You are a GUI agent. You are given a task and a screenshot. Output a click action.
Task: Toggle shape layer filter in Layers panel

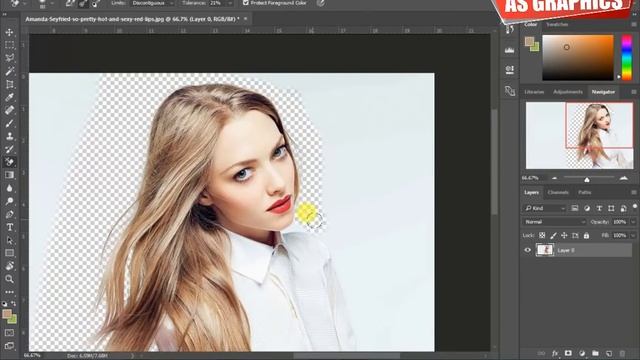click(x=611, y=208)
